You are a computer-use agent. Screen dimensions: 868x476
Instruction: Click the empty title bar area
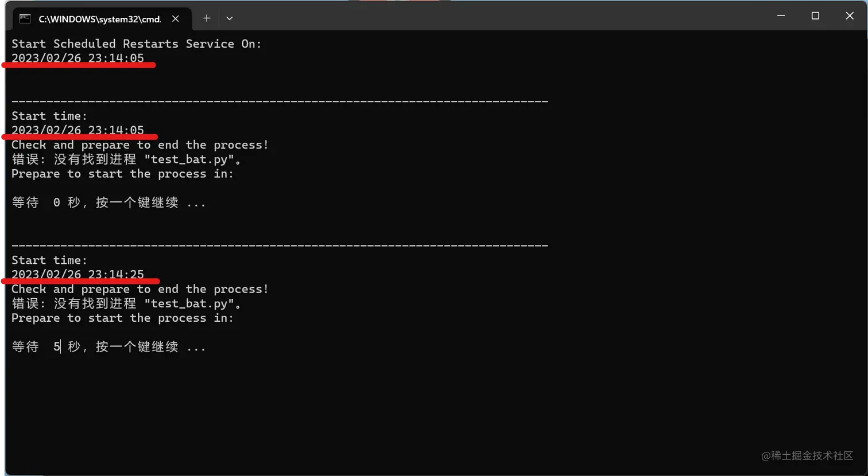coord(488,16)
